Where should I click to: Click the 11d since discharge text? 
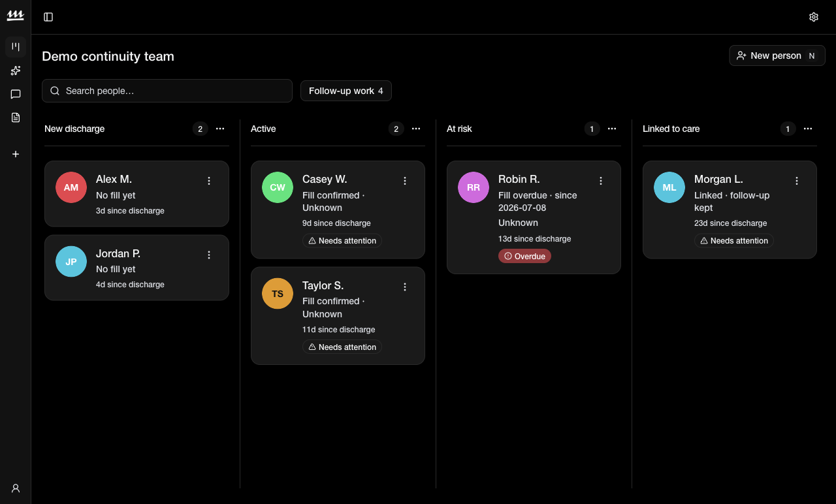(x=339, y=330)
